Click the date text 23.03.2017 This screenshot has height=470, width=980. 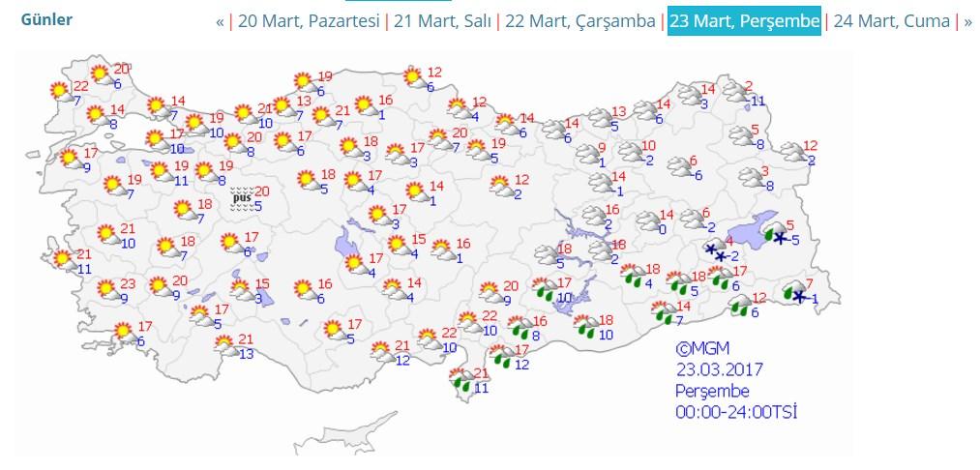(720, 369)
